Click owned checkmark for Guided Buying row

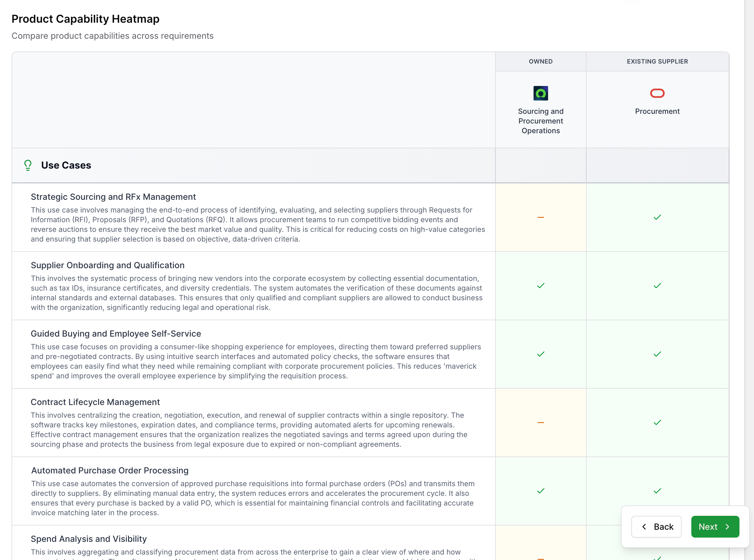(541, 354)
